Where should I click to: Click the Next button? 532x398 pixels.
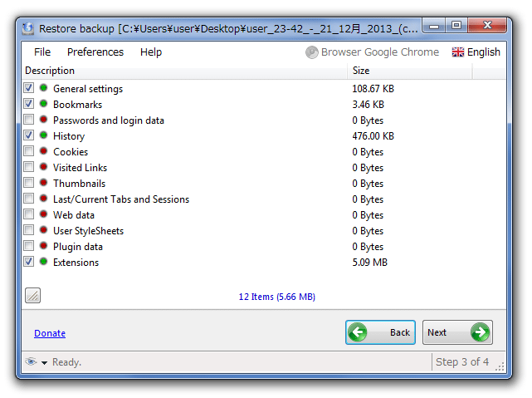coord(457,332)
